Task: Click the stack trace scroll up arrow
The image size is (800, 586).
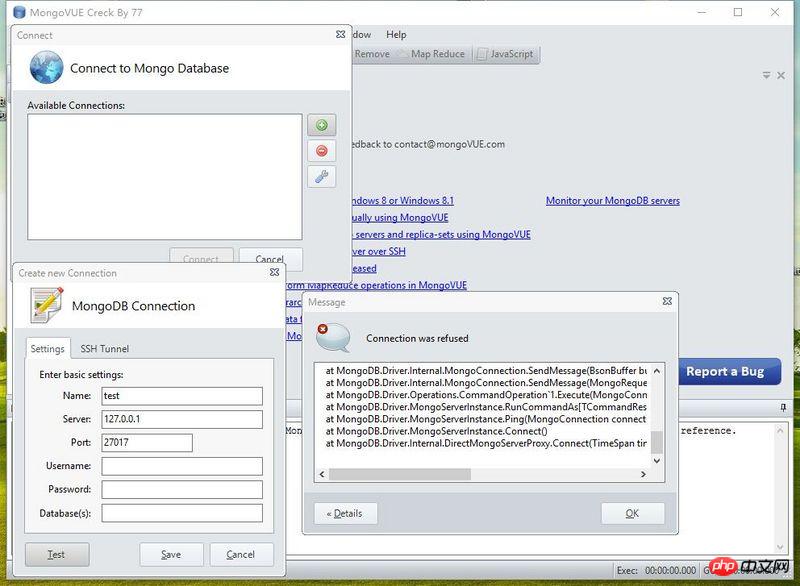Action: pos(657,371)
